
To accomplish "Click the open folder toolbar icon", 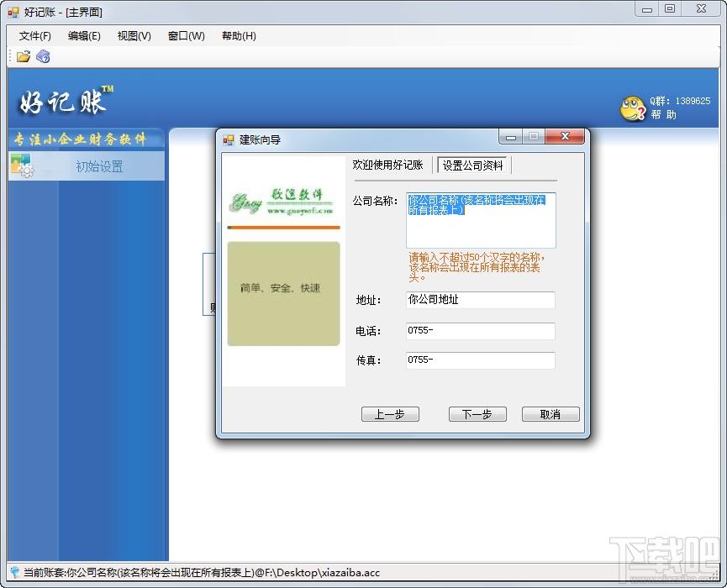I will coord(24,56).
